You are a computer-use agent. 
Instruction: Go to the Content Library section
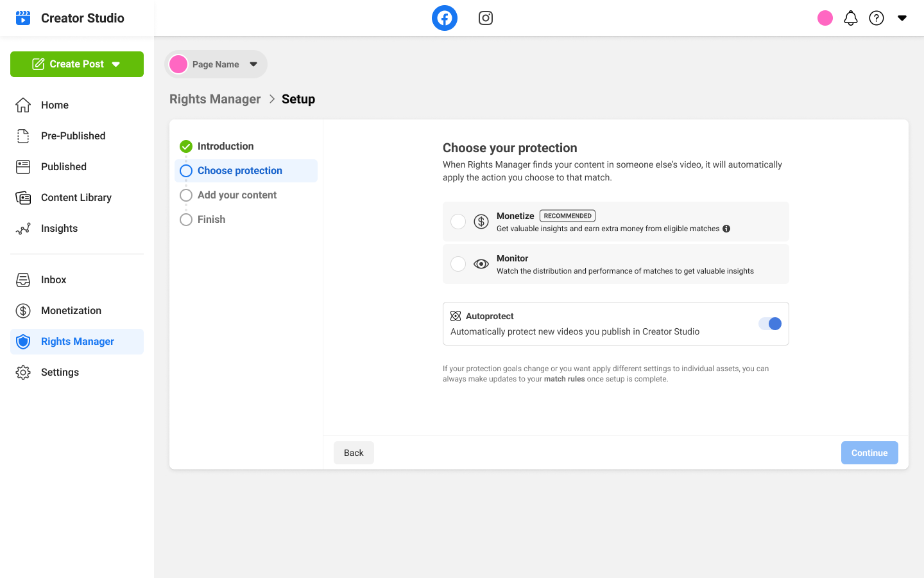77,197
